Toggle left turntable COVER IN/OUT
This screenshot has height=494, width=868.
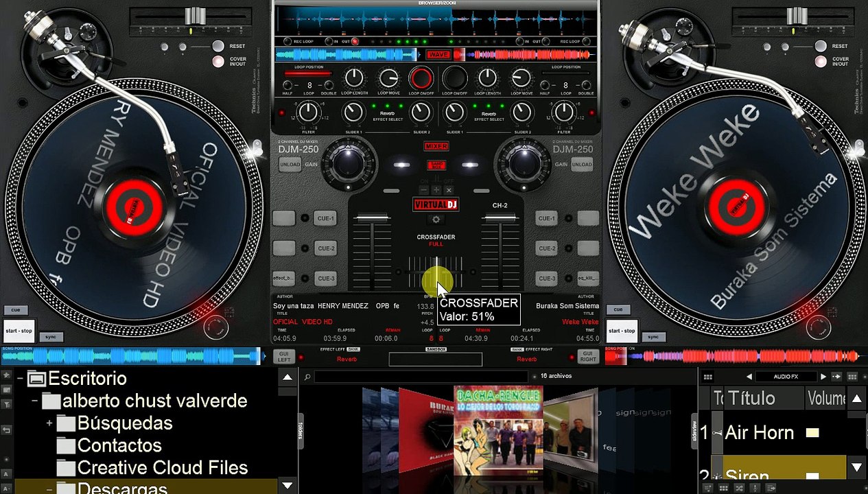pos(218,62)
